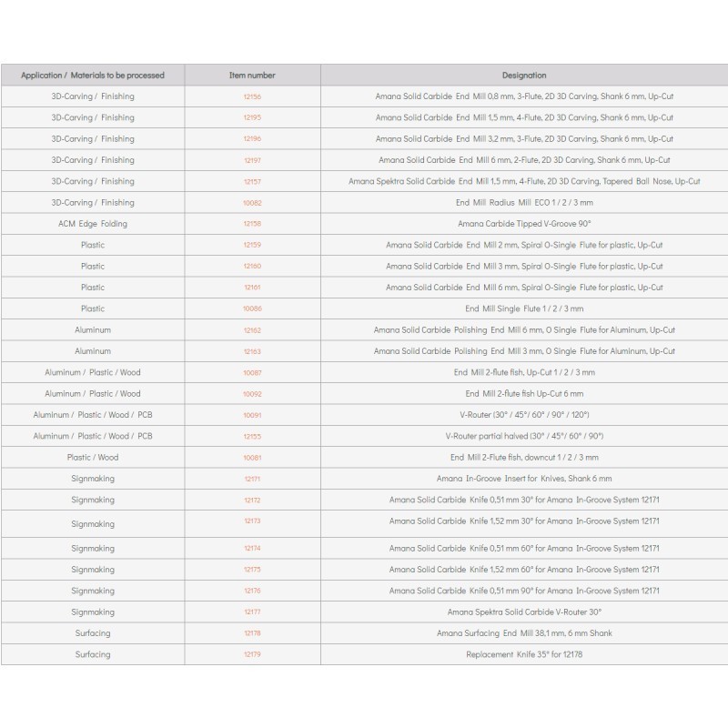
Task: Select item 12157 tapered ball nose link
Action: click(x=252, y=181)
